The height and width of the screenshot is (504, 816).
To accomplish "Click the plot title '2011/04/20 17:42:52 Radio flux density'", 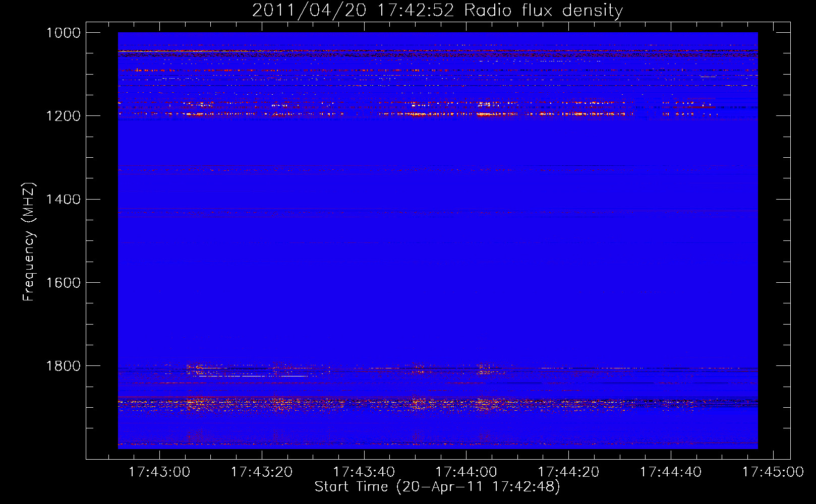I will [437, 11].
